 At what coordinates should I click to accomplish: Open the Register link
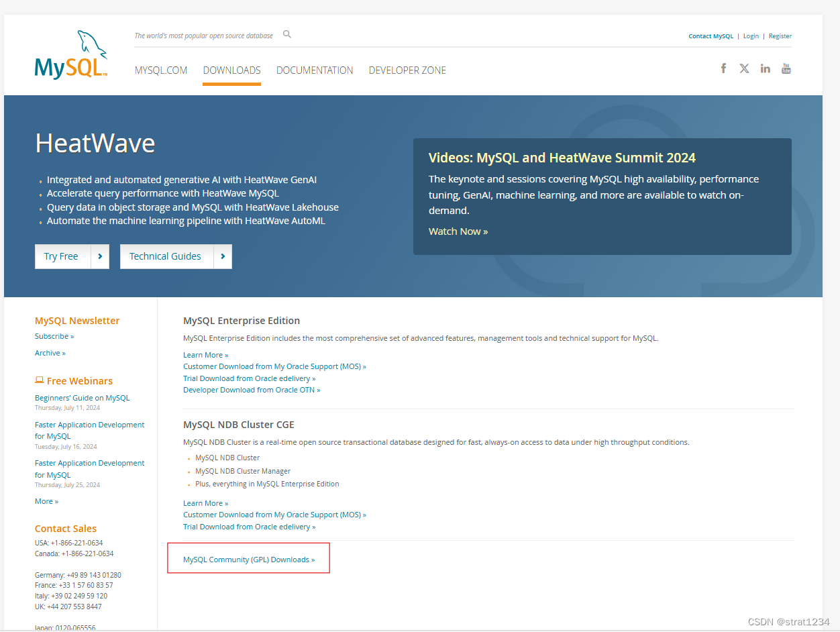pyautogui.click(x=780, y=36)
